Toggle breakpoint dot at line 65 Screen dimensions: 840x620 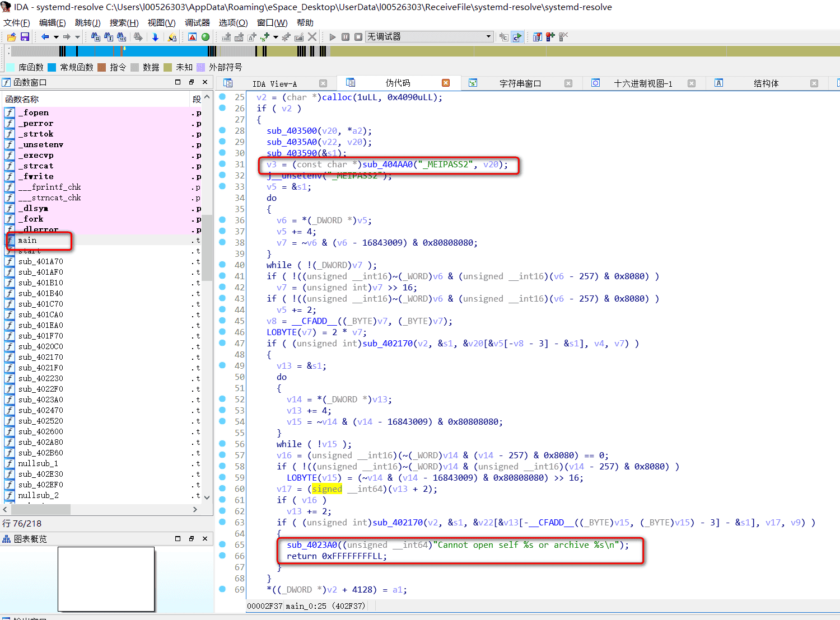(222, 544)
